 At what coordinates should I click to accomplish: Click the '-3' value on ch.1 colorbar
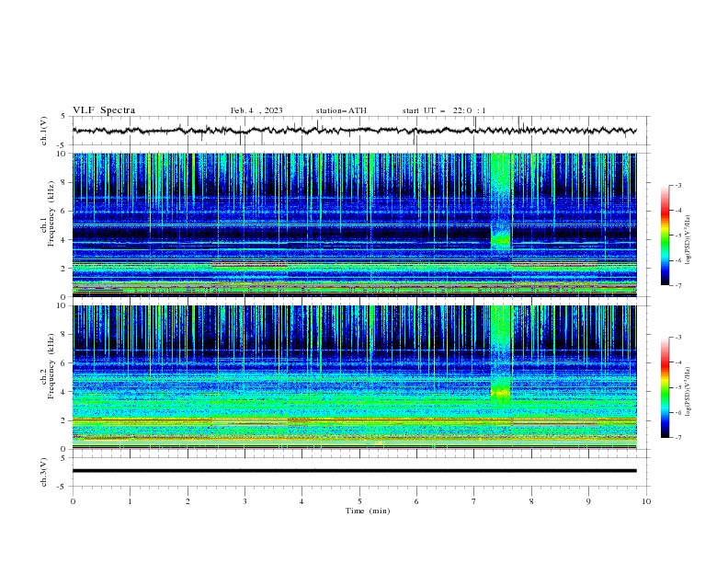point(678,185)
